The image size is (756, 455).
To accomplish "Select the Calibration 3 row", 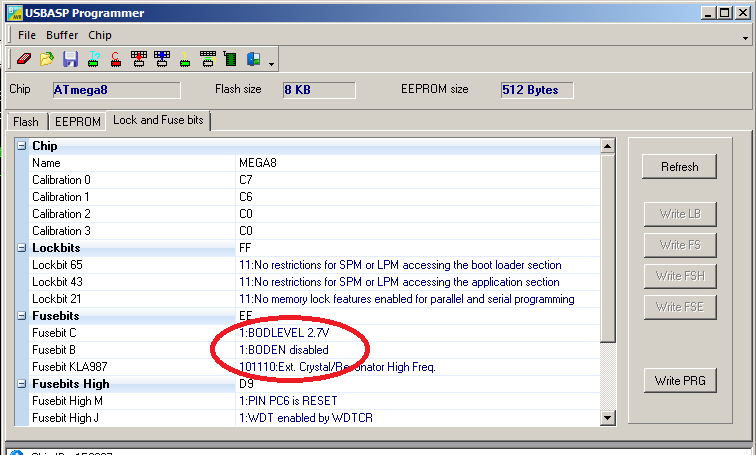I will [x=315, y=230].
